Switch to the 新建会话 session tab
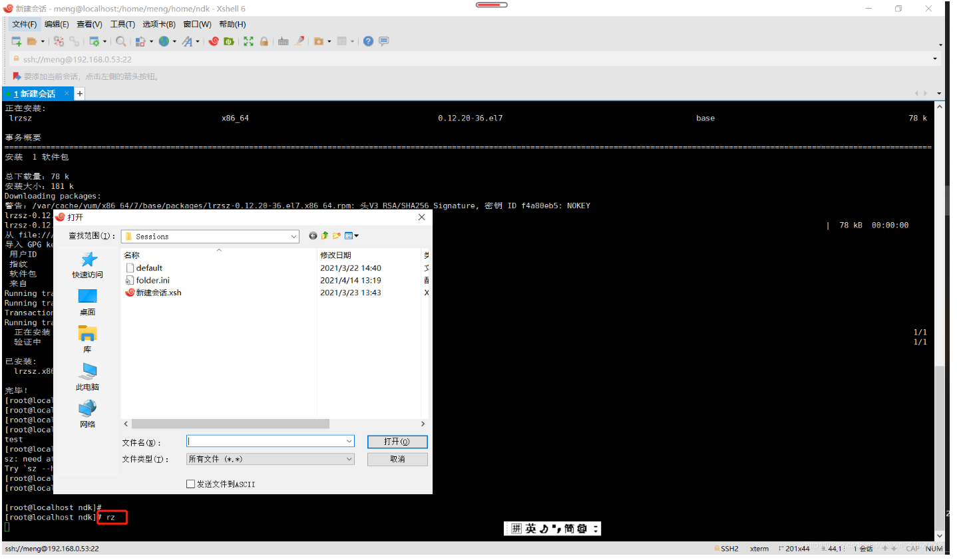 pos(33,93)
